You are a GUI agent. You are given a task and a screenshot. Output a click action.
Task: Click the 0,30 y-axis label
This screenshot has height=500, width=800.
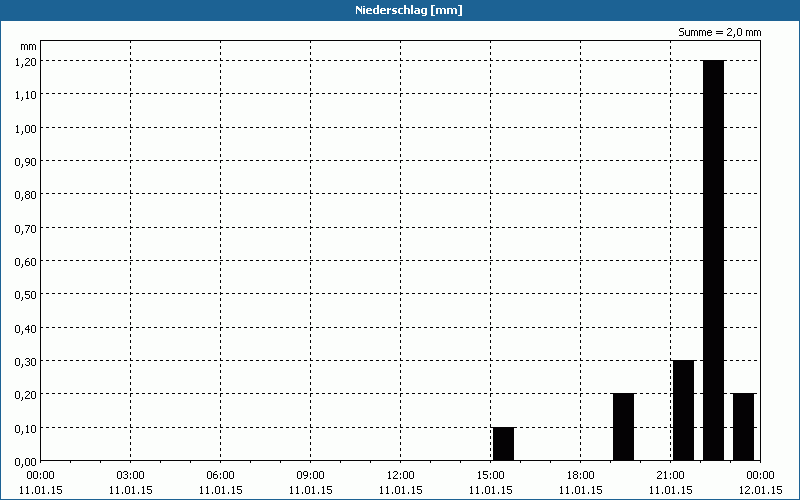tap(26, 361)
